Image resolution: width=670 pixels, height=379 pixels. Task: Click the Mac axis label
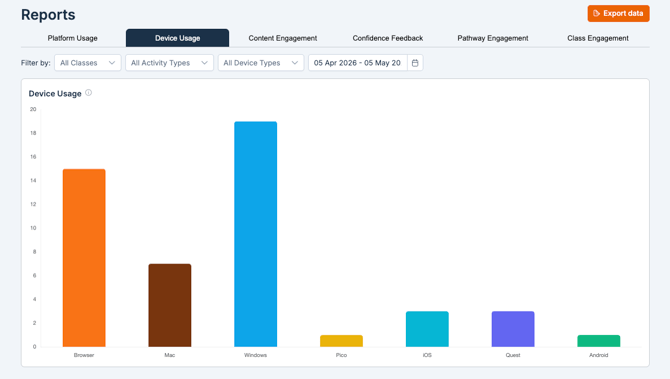(170, 355)
